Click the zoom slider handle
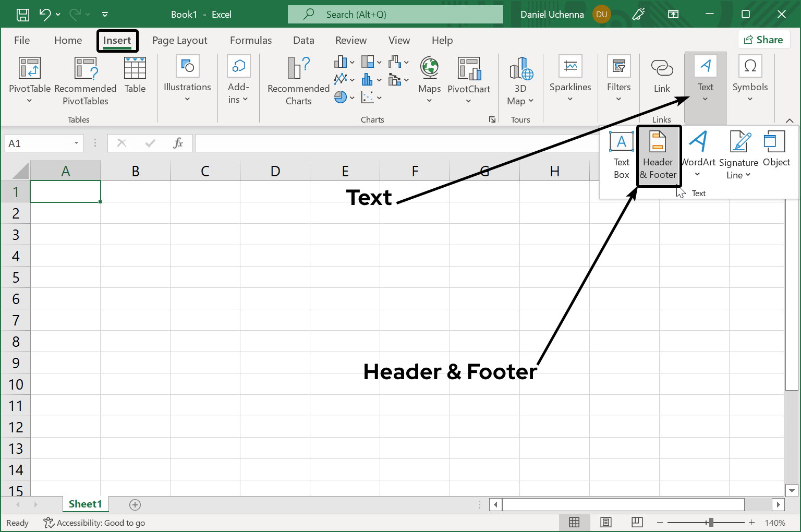This screenshot has width=801, height=532. point(710,522)
